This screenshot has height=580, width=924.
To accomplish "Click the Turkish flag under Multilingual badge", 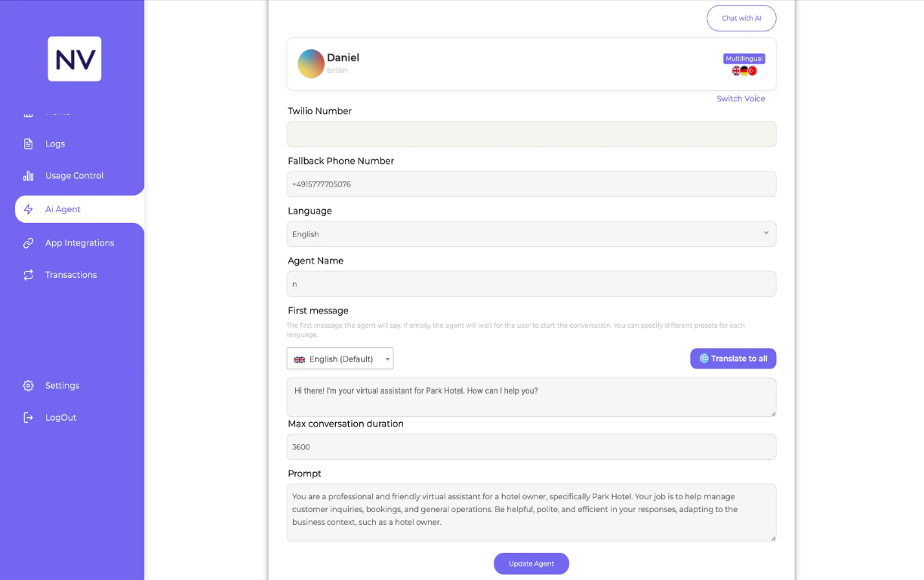I will (x=753, y=70).
